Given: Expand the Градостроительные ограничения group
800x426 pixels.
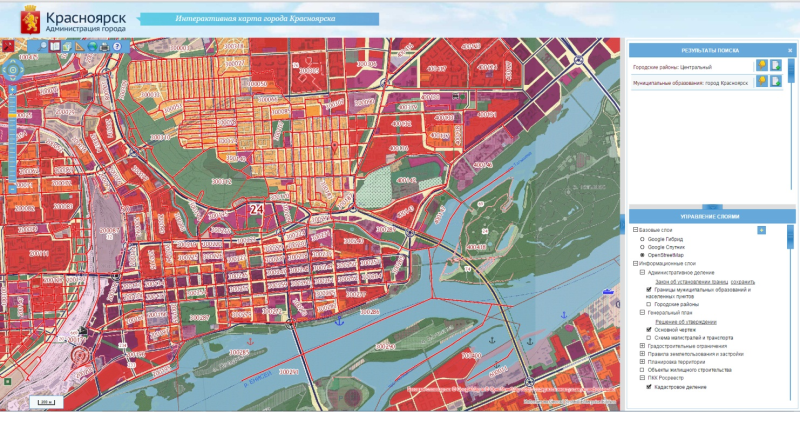Looking at the screenshot, I should [x=642, y=346].
